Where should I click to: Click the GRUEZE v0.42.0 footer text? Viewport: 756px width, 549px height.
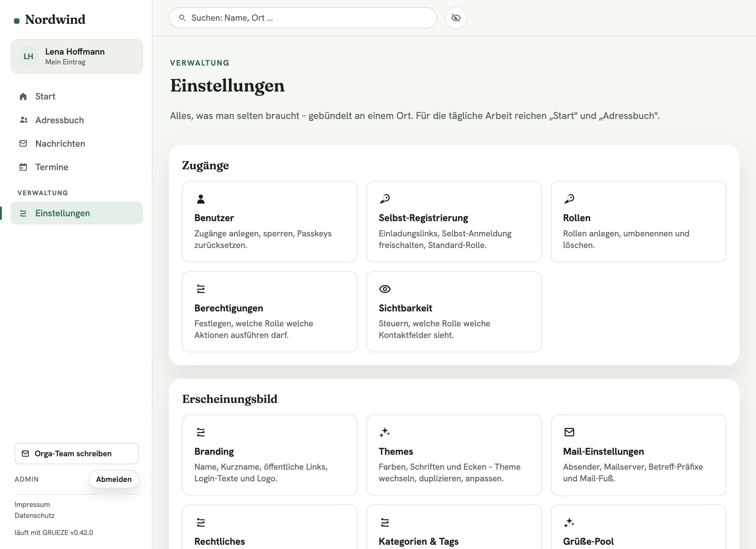pyautogui.click(x=54, y=532)
